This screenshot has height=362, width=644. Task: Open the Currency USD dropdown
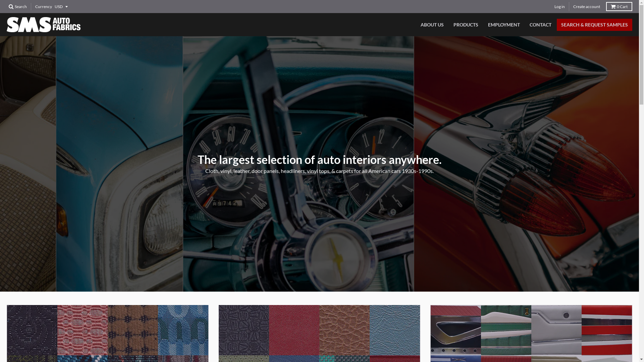61,7
